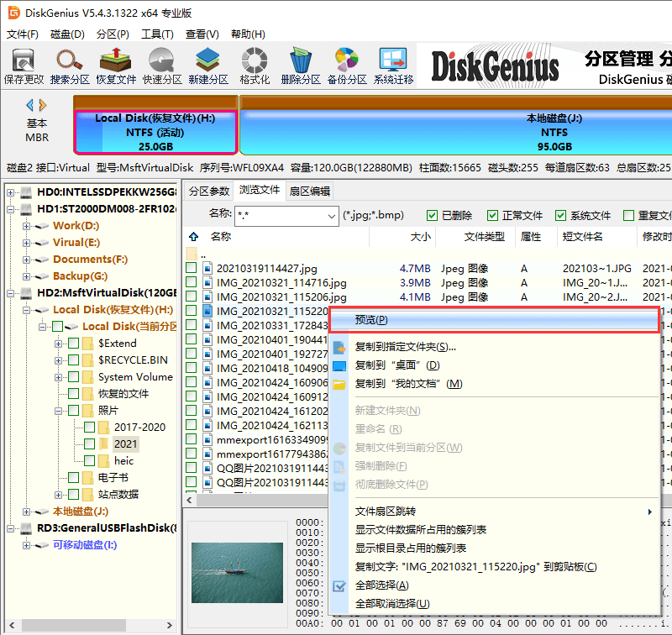The width and height of the screenshot is (672, 635).
Task: Click left arrow of file list scrollbar
Action: coord(190,500)
